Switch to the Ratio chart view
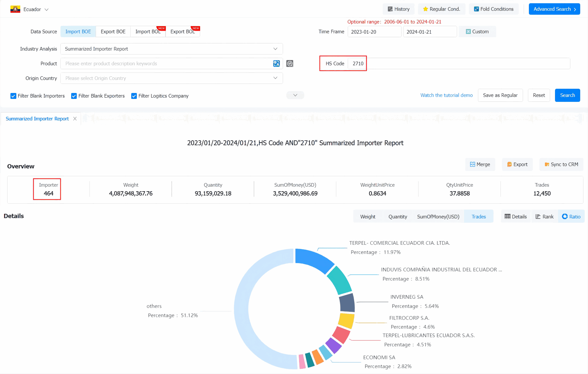The width and height of the screenshot is (588, 374). click(x=571, y=216)
